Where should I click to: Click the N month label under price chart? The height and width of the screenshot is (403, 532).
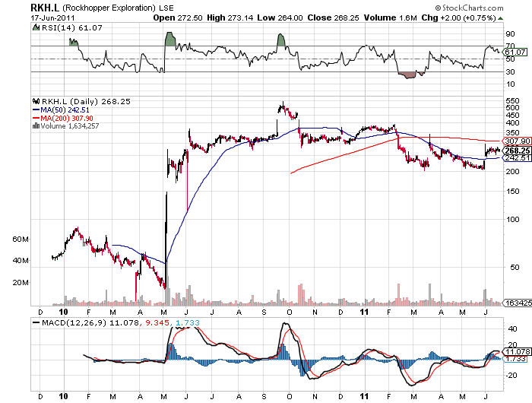click(315, 312)
